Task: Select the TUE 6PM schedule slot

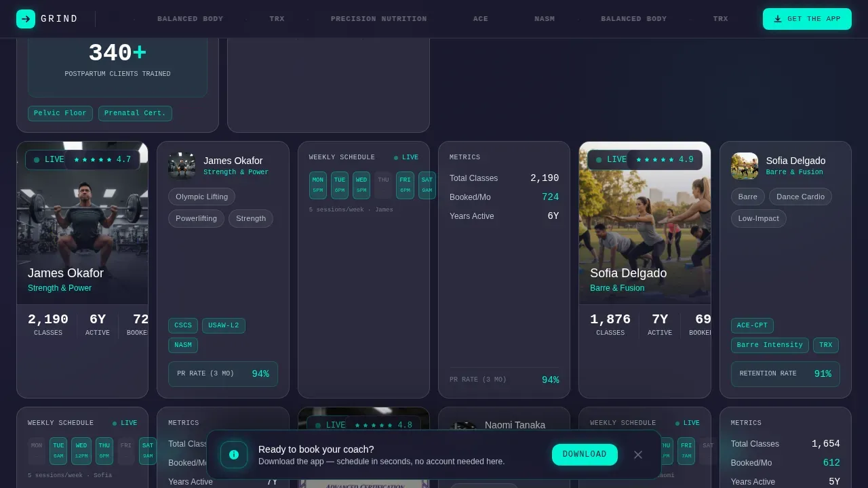Action: tap(340, 185)
